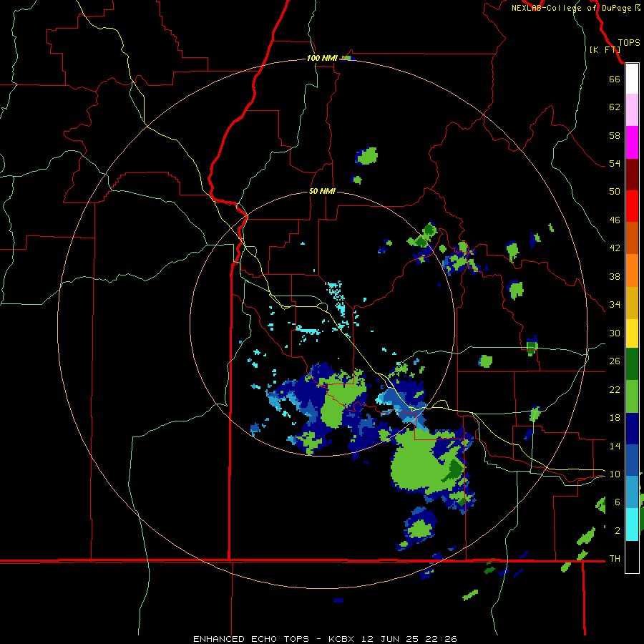Click the '2' legend value
Viewport: 644px width, 644px height.
click(618, 531)
